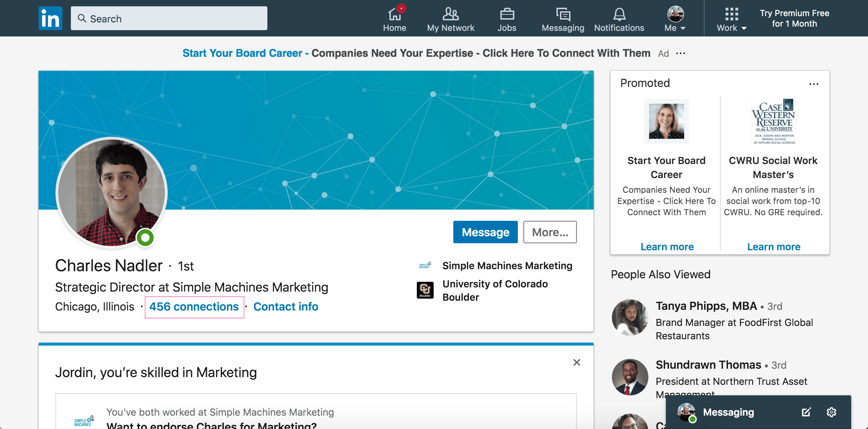Expand the Messaging overlay title bar
This screenshot has width=868, height=429.
759,412
